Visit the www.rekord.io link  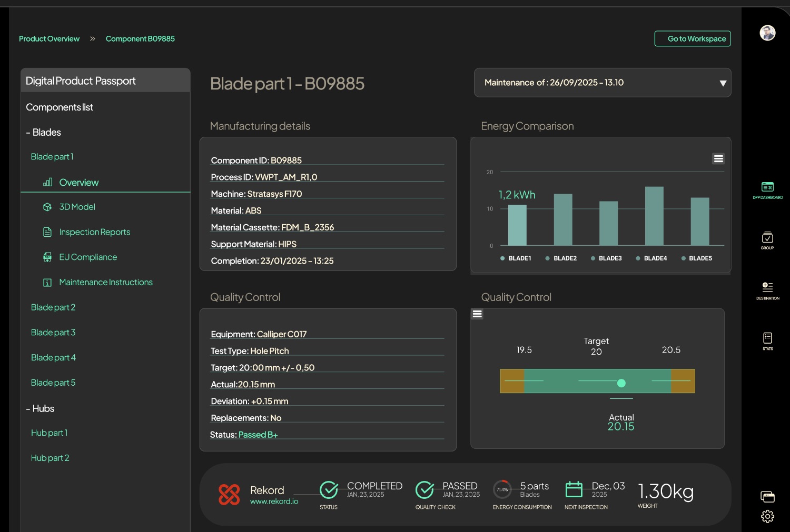[x=274, y=501]
